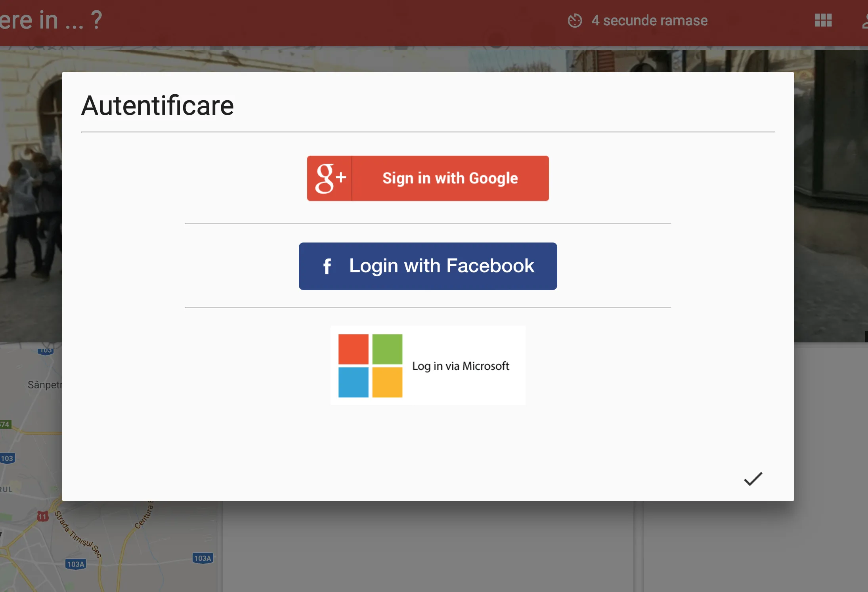Click the red 11 route shield on map

(x=43, y=516)
